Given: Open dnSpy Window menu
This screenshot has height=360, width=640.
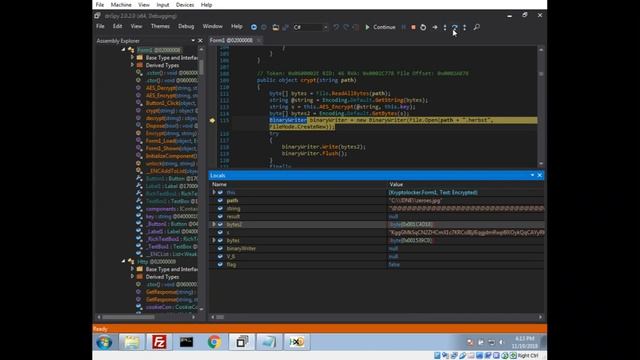Looking at the screenshot, I should pyautogui.click(x=213, y=26).
